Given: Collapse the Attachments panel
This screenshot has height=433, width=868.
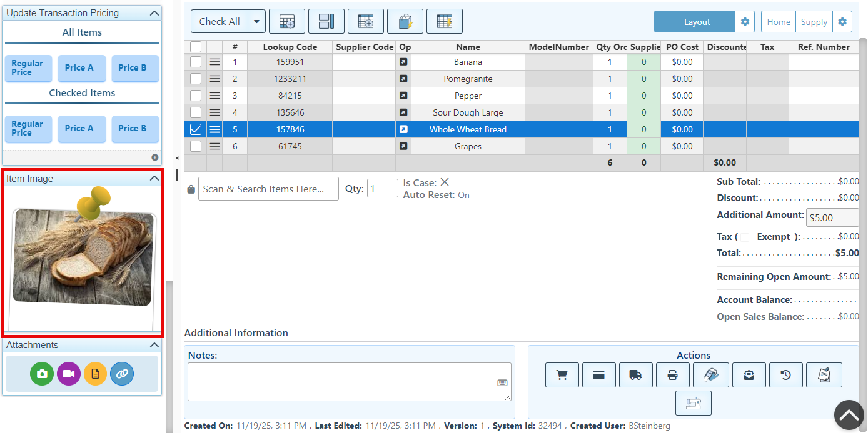Looking at the screenshot, I should point(154,345).
